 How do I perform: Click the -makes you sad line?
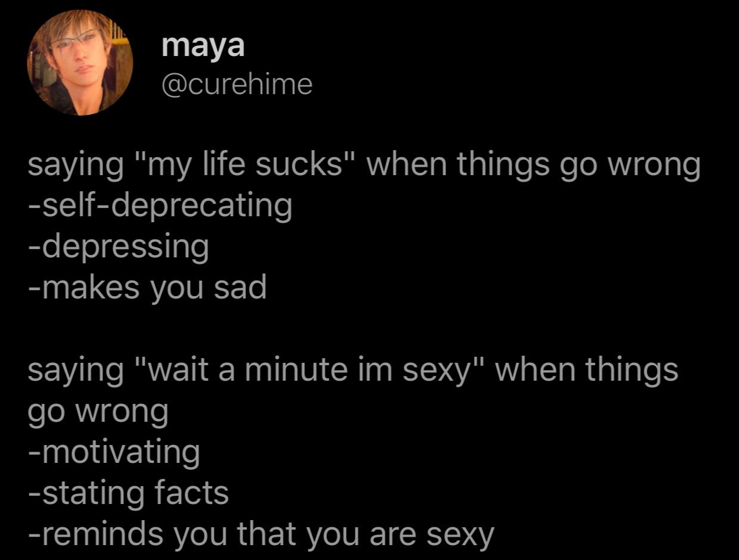point(147,288)
